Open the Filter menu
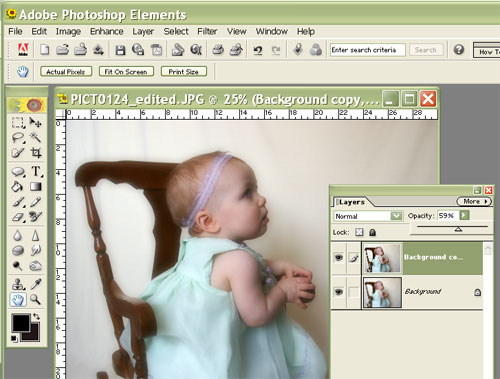This screenshot has width=500, height=379. [207, 31]
